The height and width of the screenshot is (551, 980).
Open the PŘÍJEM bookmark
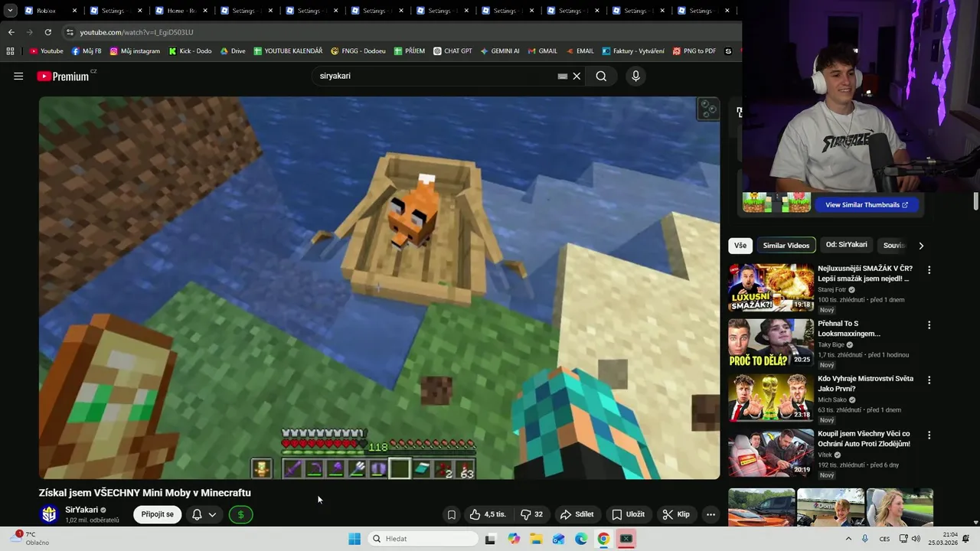[410, 51]
